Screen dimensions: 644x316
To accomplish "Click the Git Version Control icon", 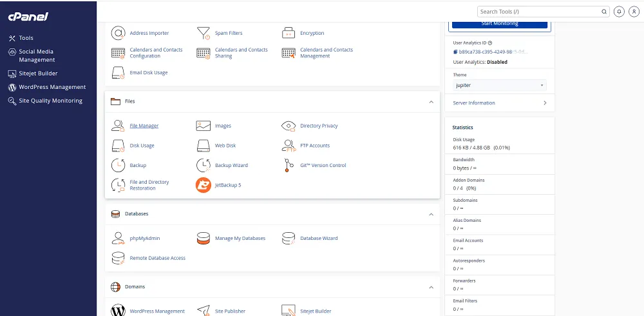I will click(289, 165).
